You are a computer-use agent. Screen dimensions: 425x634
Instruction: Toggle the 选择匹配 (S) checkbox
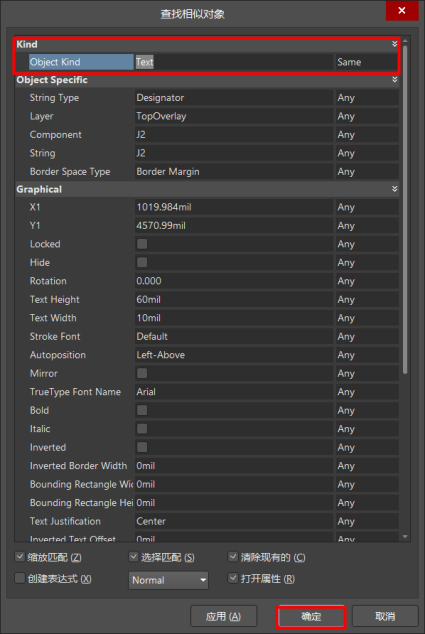point(133,557)
